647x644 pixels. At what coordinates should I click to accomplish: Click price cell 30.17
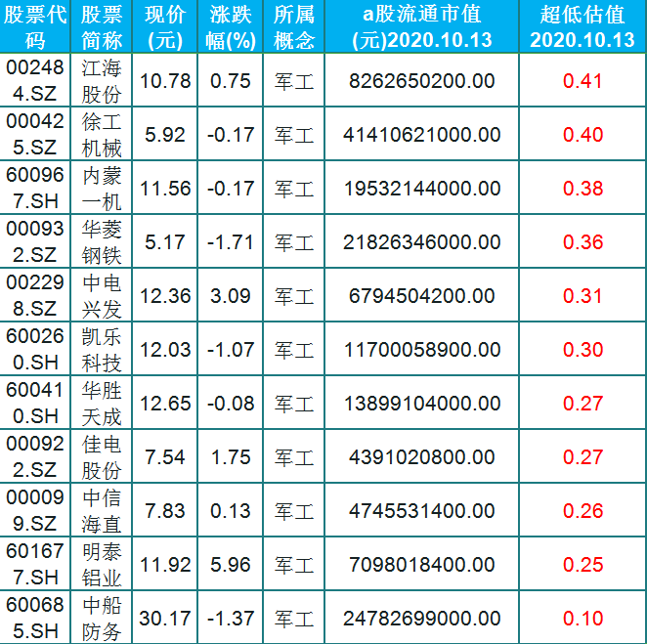click(165, 619)
